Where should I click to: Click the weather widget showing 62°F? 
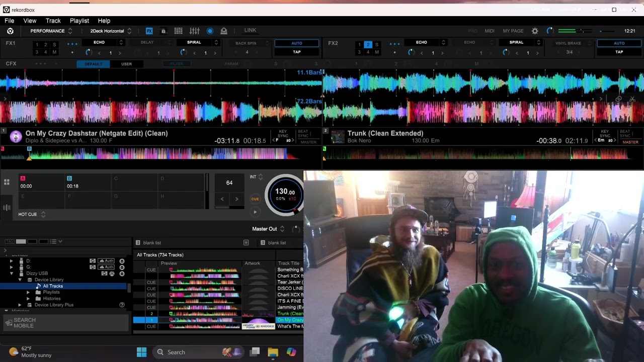pyautogui.click(x=30, y=352)
